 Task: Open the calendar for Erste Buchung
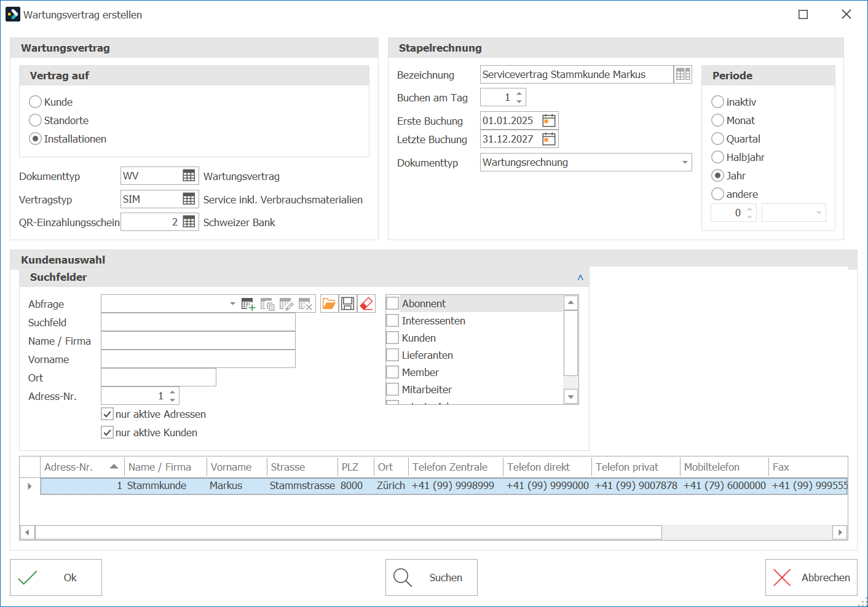(549, 120)
